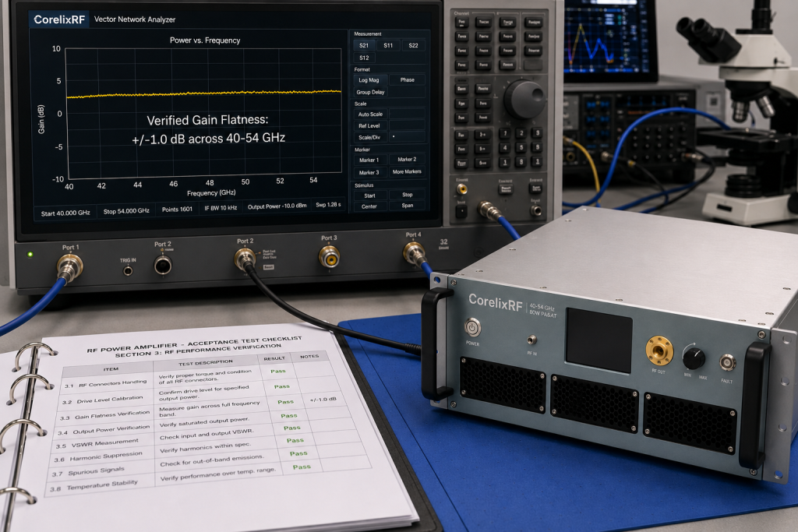Tap the Stimulus Stop button
The image size is (798, 532).
pos(408,195)
